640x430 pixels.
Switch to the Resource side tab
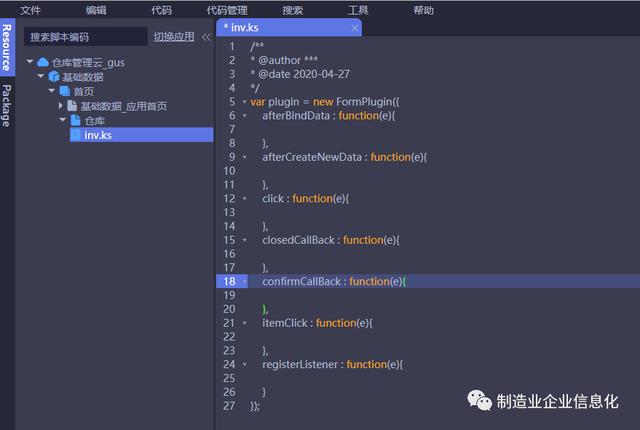click(7, 47)
